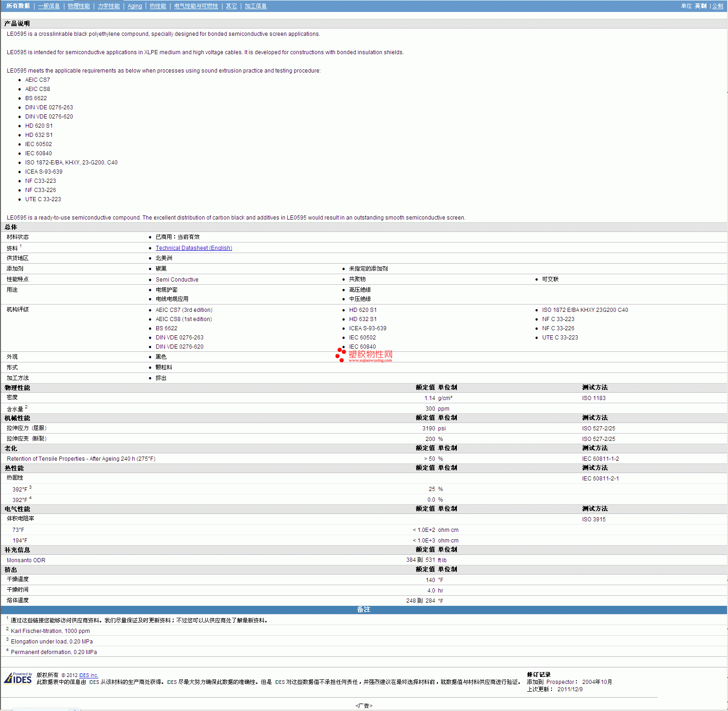Select the 力学性能 tab
The height and width of the screenshot is (711, 728).
tap(108, 6)
